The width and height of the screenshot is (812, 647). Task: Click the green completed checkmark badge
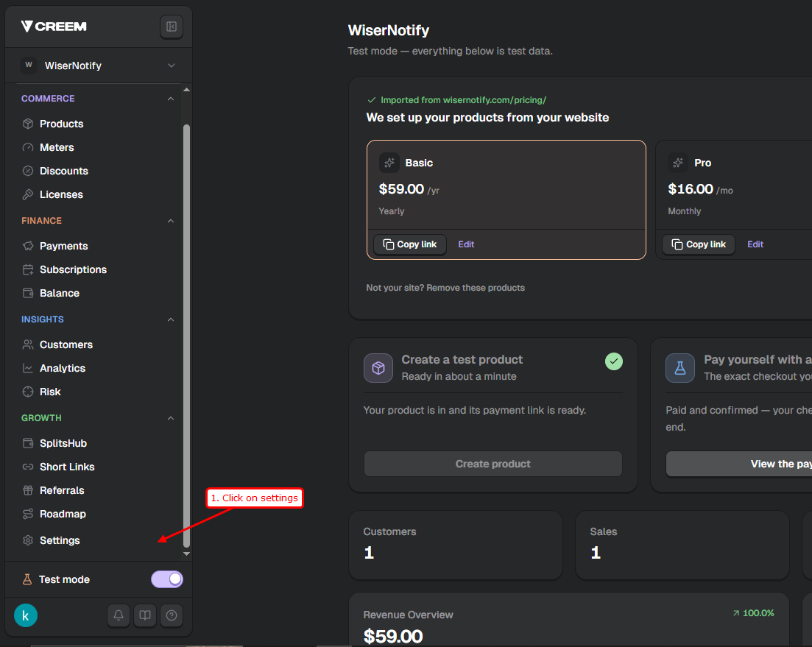(x=614, y=361)
